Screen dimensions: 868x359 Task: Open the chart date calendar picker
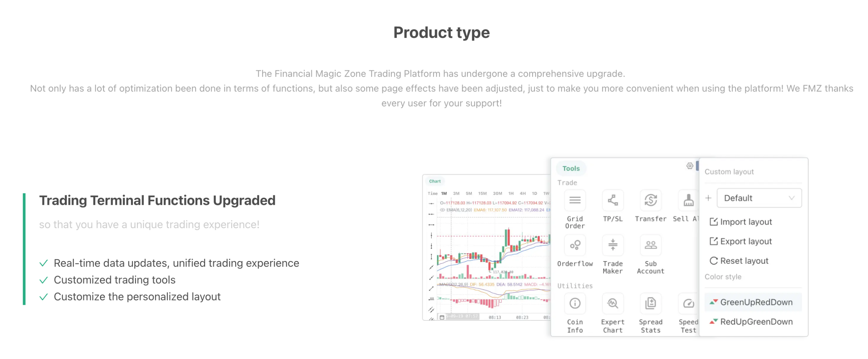pos(442,318)
